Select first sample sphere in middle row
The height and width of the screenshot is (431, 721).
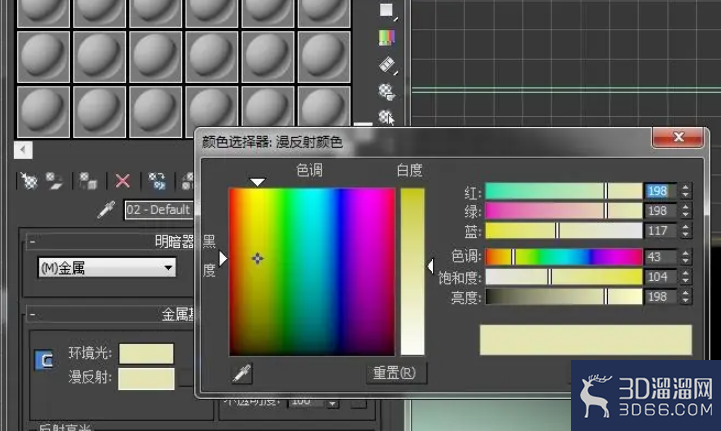point(44,57)
